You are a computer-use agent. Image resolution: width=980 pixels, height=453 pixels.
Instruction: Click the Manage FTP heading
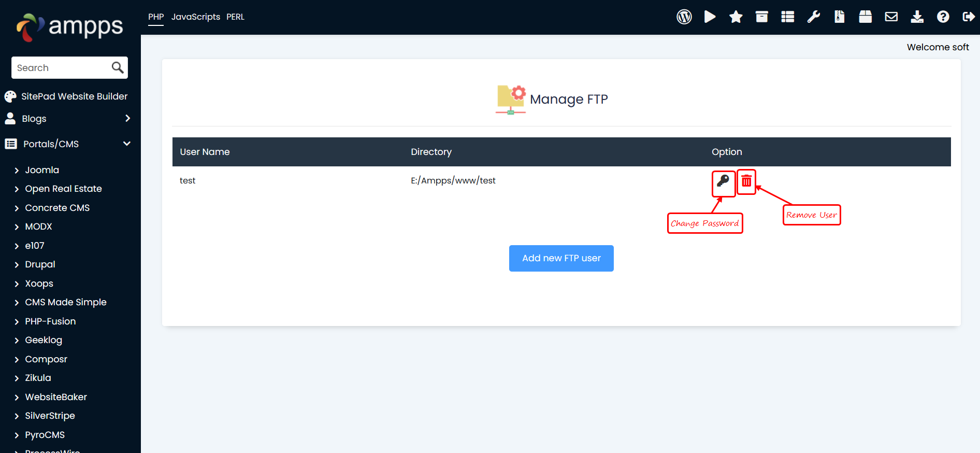click(x=569, y=99)
